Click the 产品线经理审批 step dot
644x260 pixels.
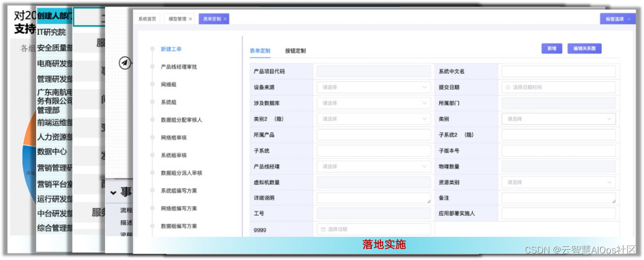(x=152, y=67)
